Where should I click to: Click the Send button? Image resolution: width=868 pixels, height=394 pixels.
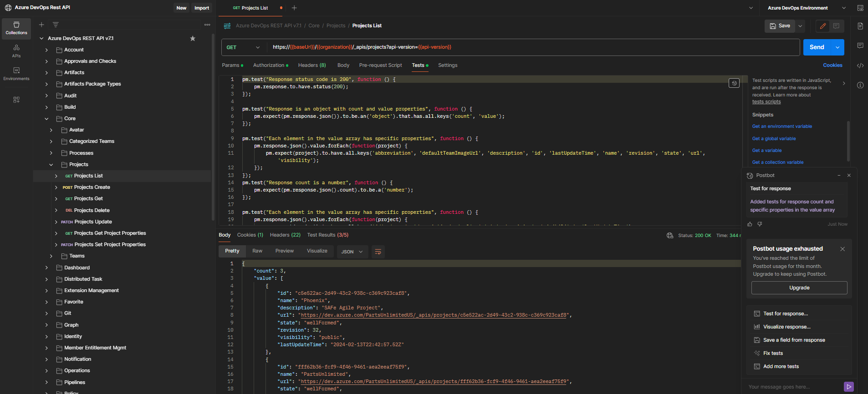[817, 47]
